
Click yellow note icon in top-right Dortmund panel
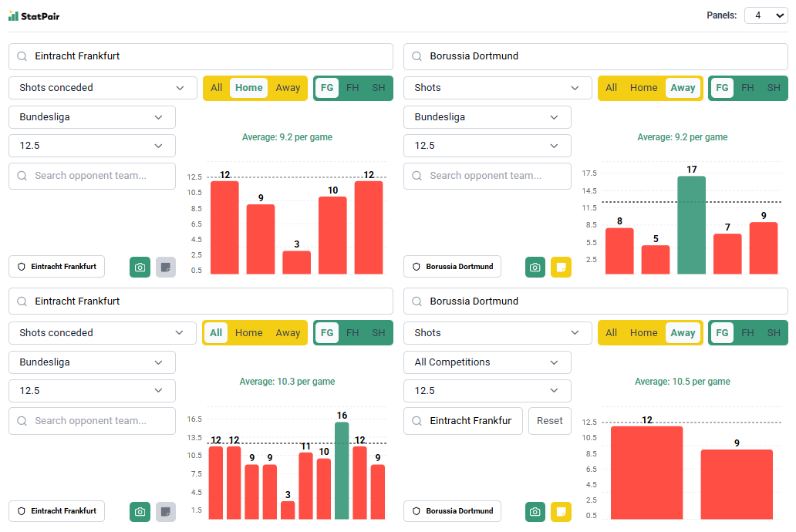(561, 267)
